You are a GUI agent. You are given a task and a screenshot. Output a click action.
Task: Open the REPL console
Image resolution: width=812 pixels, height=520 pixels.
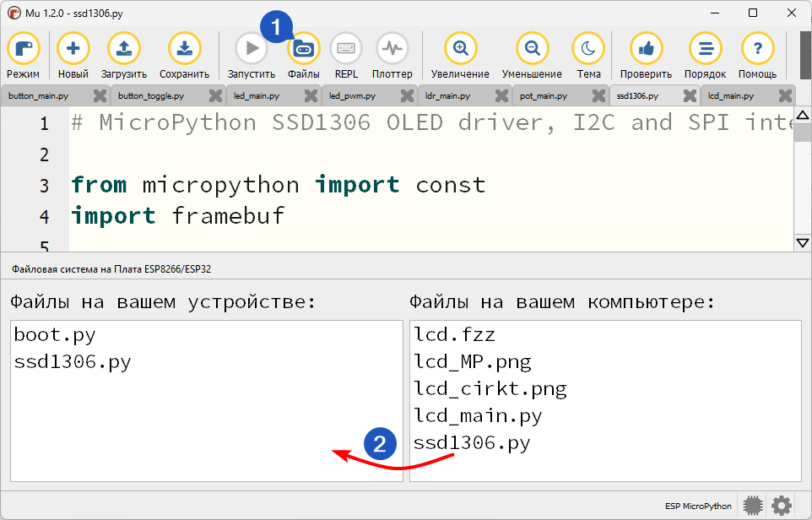click(x=346, y=56)
